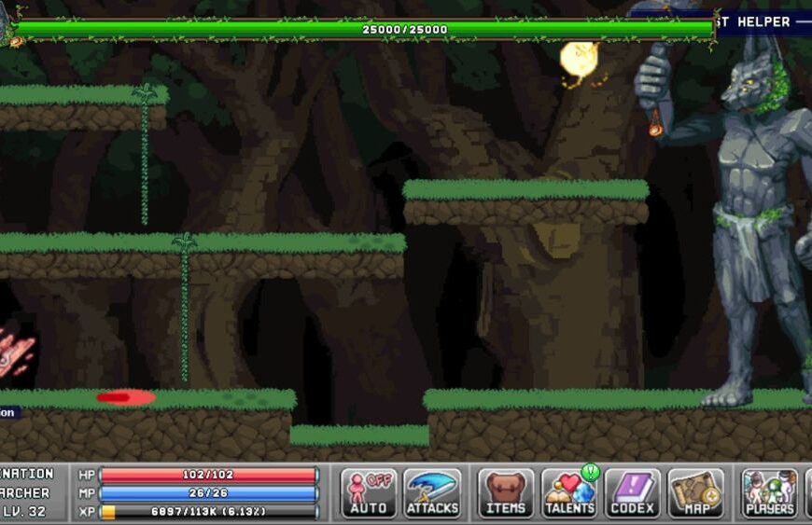Click the red HP bar
This screenshot has width=812, height=525.
tap(208, 475)
